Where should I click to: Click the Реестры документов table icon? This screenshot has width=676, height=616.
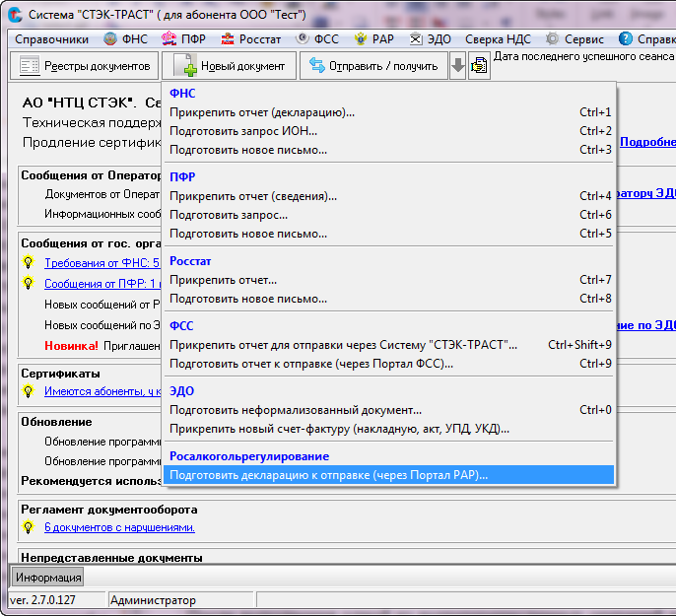[x=30, y=65]
